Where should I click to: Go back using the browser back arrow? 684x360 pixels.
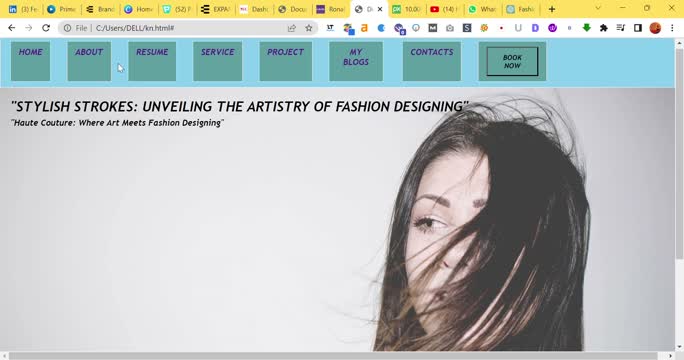point(12,28)
